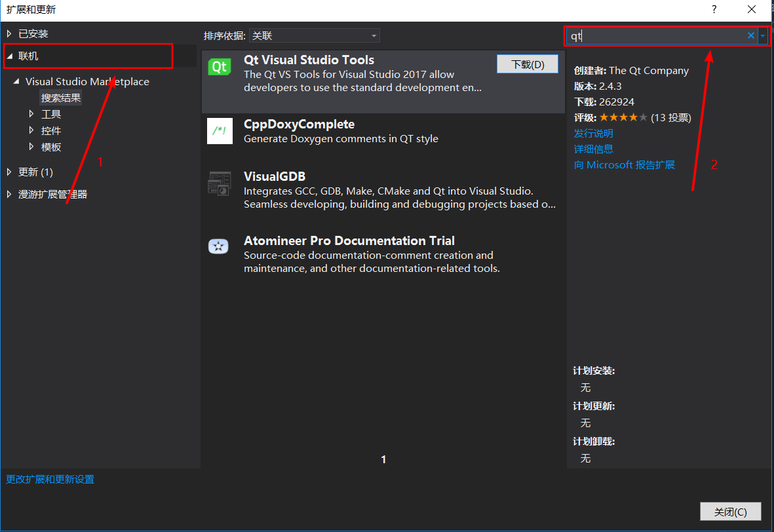Click the 计划更新 label
This screenshot has width=774, height=532.
click(594, 406)
